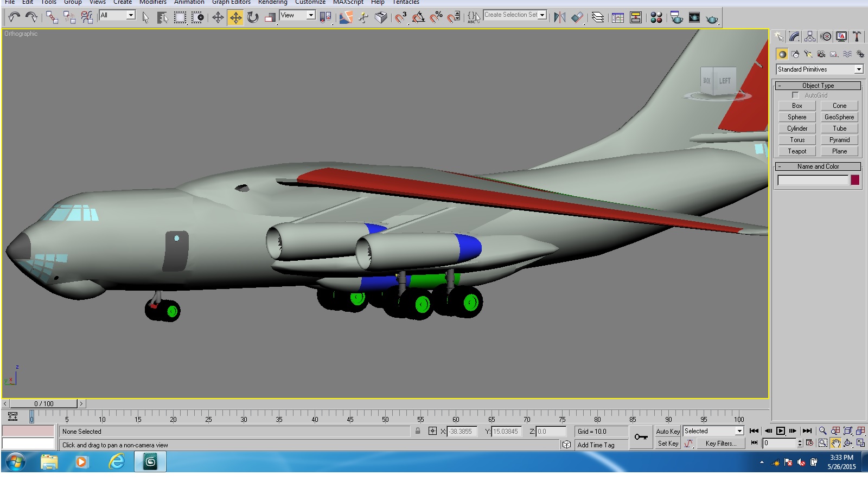Open the Hierarchy command panel
Screen dimensions: 868x488
click(x=810, y=37)
